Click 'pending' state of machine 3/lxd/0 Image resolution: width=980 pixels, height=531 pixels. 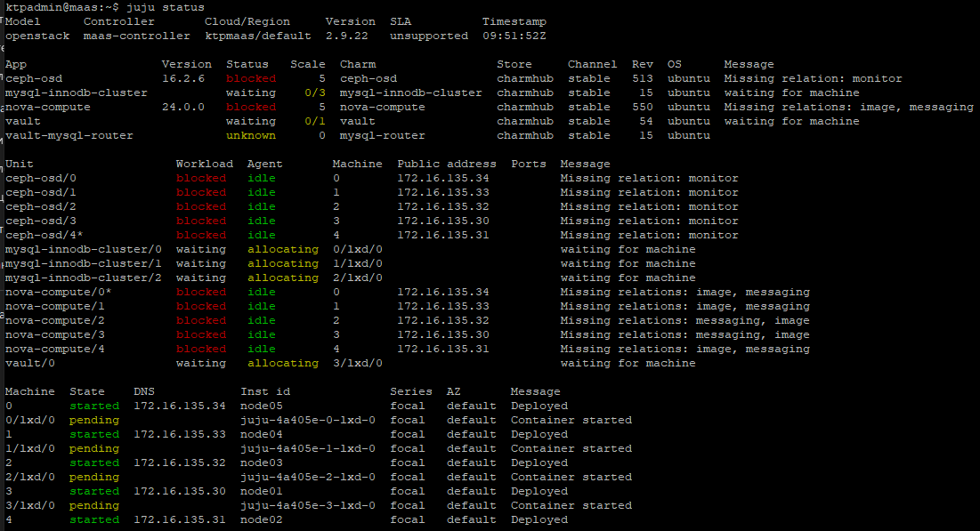94,506
